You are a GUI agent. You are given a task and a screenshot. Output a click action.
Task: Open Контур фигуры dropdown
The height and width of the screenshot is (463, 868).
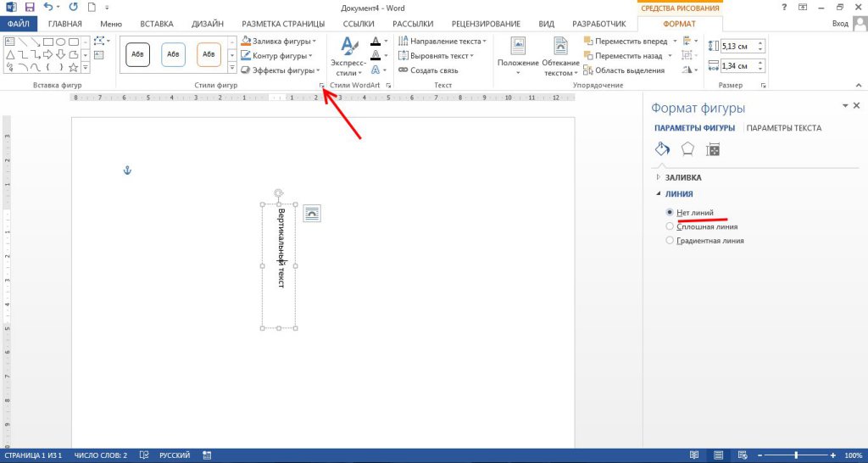point(277,55)
